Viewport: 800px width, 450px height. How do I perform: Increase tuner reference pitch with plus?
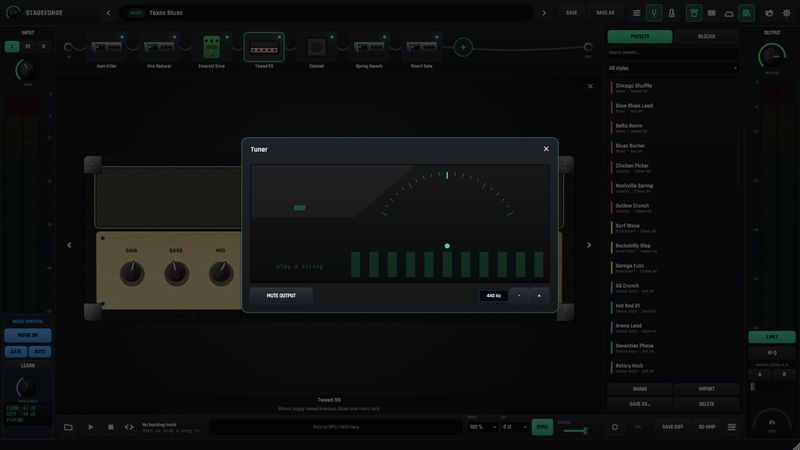pyautogui.click(x=539, y=295)
